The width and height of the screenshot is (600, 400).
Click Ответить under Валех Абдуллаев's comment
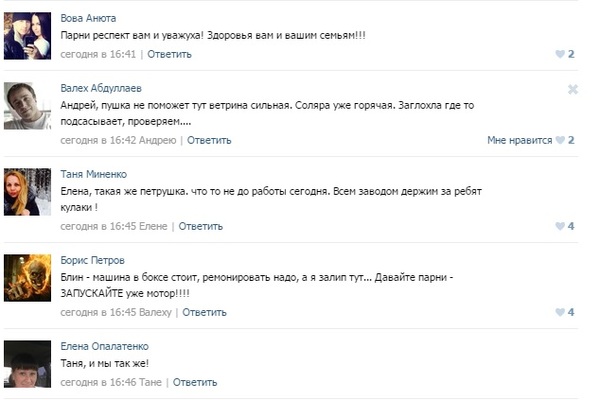tap(209, 140)
